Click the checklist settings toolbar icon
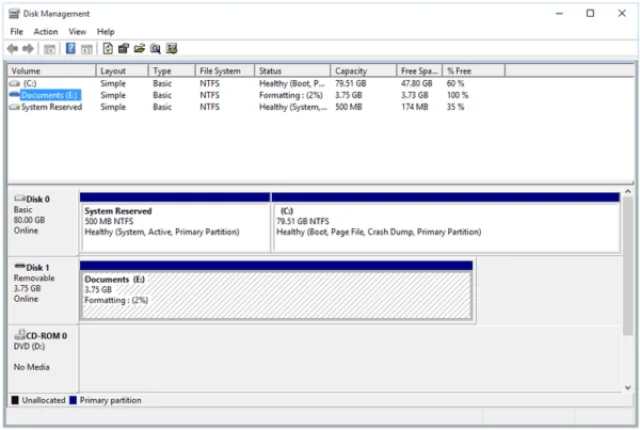Image resolution: width=640 pixels, height=430 pixels. (x=171, y=49)
